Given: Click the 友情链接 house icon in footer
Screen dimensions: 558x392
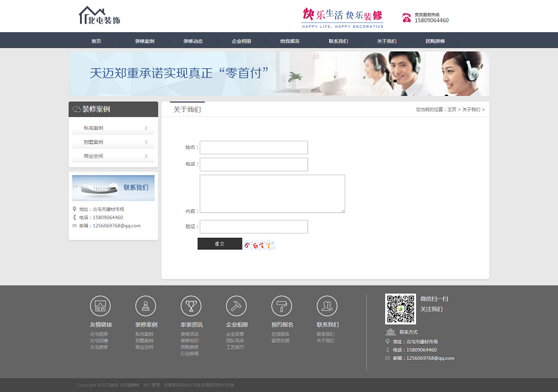Looking at the screenshot, I should click(100, 306).
